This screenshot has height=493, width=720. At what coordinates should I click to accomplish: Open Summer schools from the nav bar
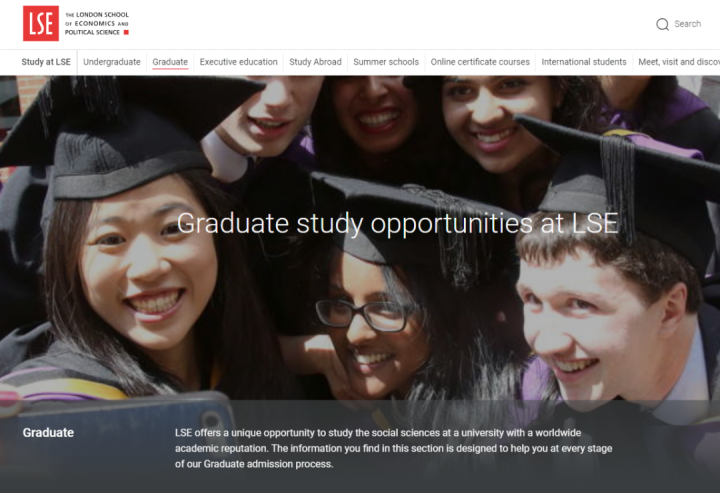[386, 62]
